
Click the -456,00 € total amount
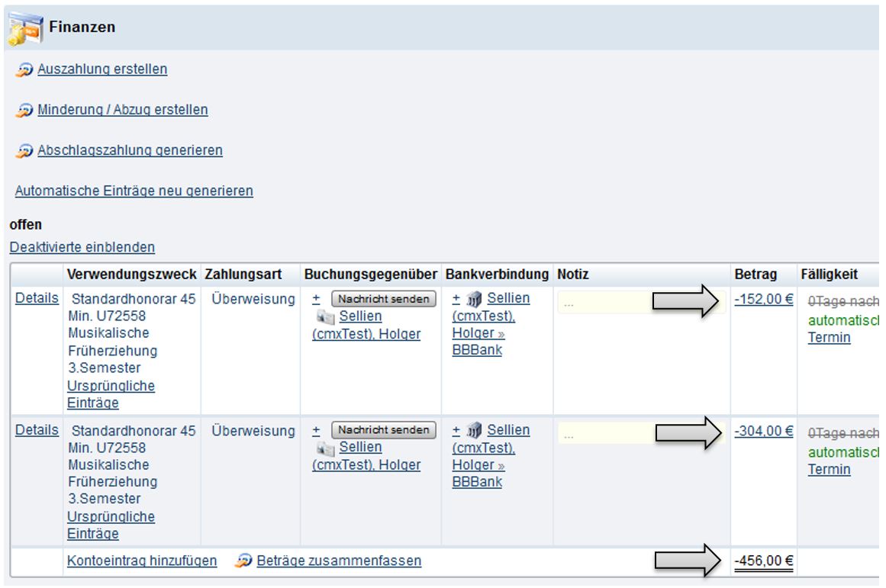(x=764, y=561)
